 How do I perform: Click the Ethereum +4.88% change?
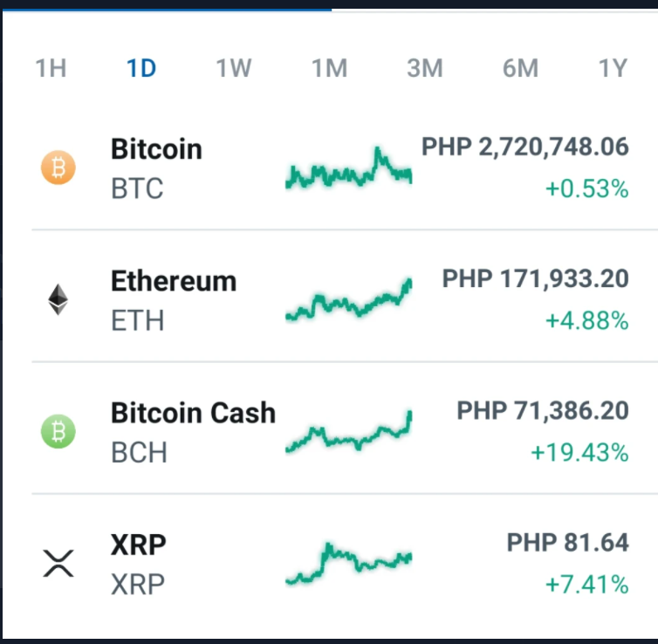click(x=587, y=321)
